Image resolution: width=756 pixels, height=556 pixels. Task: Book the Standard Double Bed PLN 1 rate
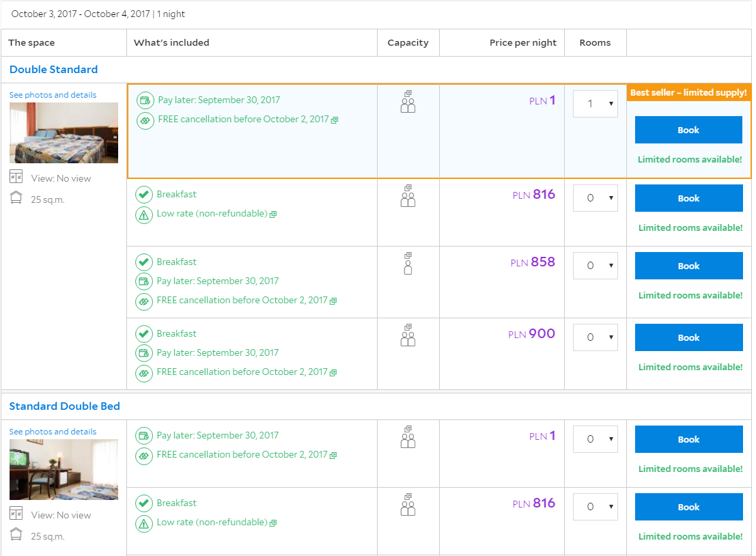tap(688, 439)
